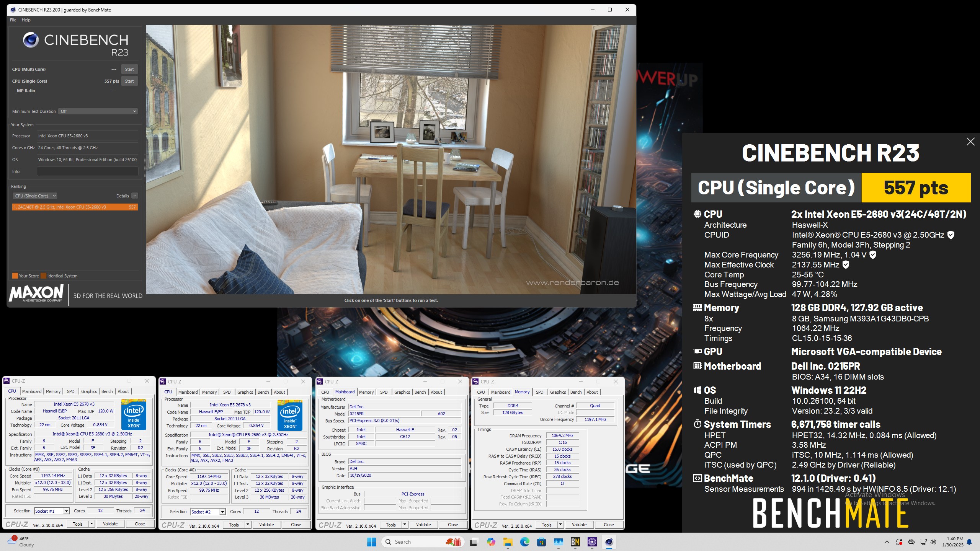Click Tools button in Mainboard CPU-Z window
Viewport: 980px width, 551px height.
pyautogui.click(x=391, y=525)
